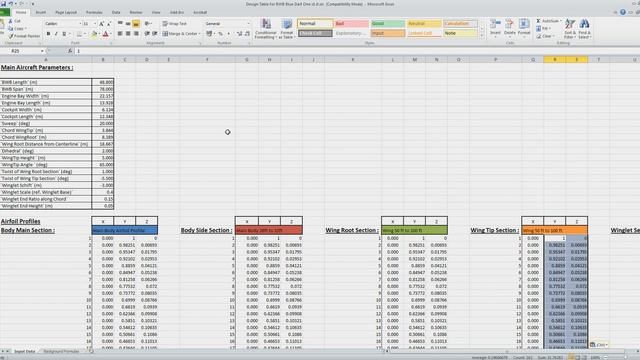Viewport: 640px width, 360px height.
Task: Click Decrease Indent icon
Action: point(147,33)
